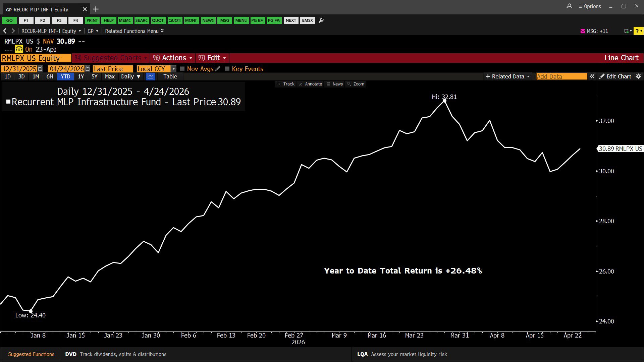
Task: Click the line chart view icon
Action: pyautogui.click(x=151, y=76)
